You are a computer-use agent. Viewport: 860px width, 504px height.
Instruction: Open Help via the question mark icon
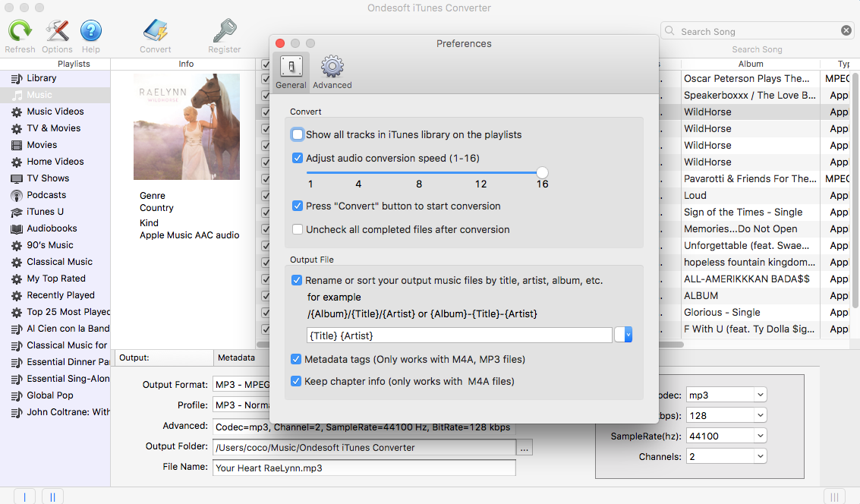coord(90,31)
